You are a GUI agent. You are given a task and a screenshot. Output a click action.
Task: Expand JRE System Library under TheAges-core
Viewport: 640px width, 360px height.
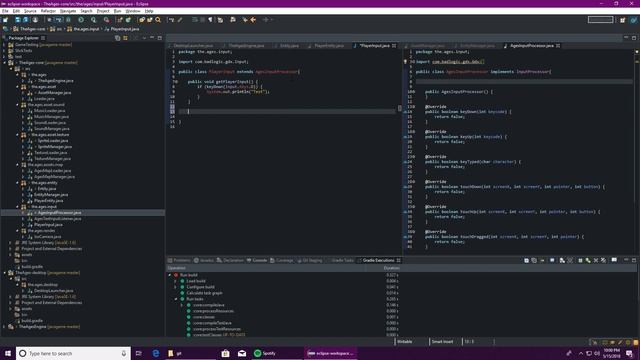11,243
